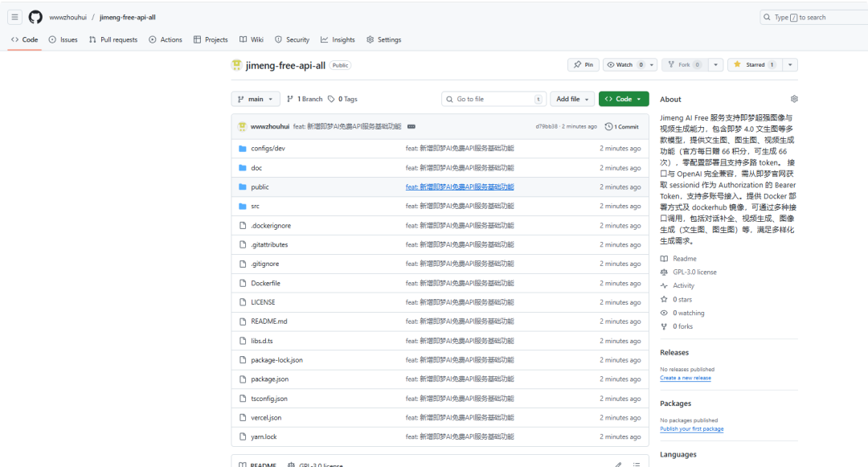Click the GitHub logo icon

coord(35,17)
